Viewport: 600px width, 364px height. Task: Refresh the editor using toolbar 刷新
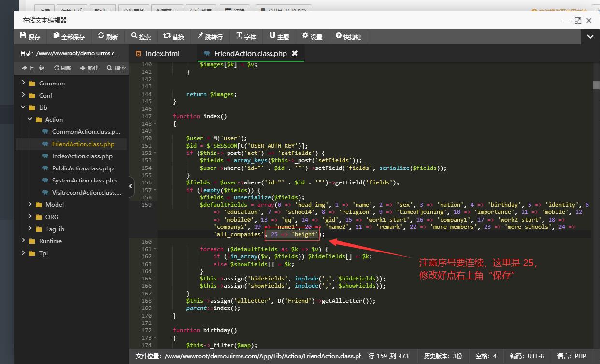[x=108, y=37]
